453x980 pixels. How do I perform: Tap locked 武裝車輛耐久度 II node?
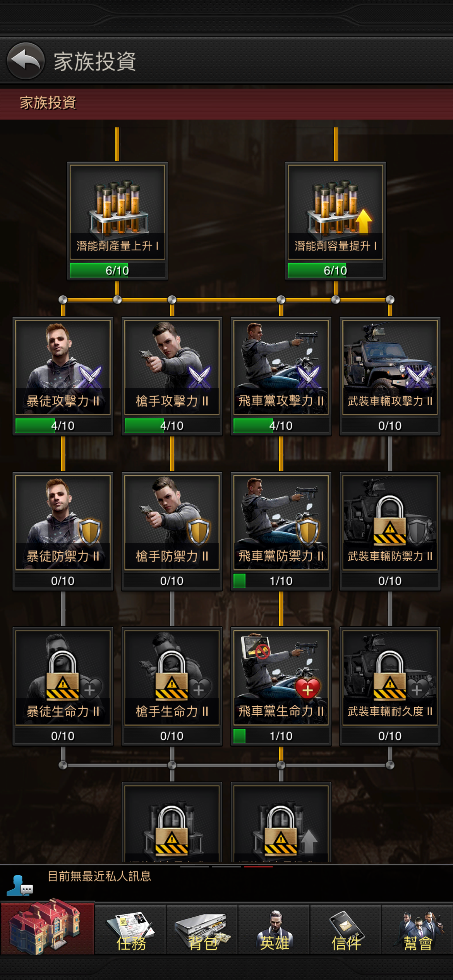point(390,677)
